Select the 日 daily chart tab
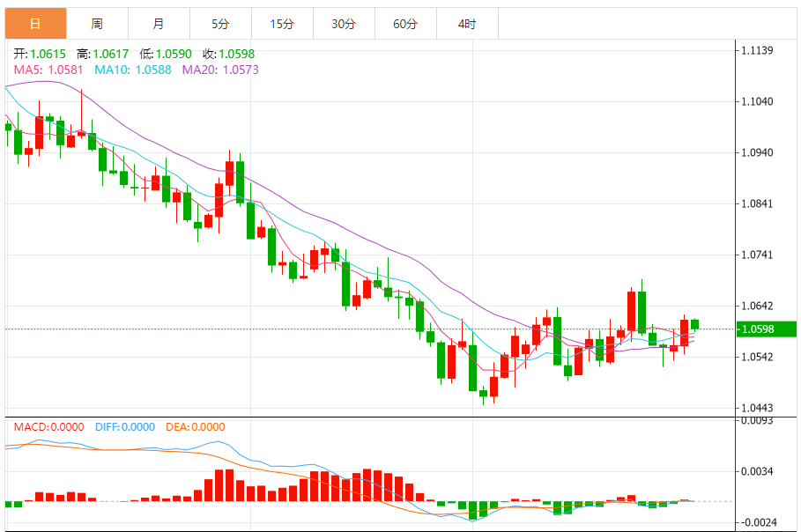801x532 pixels. (x=35, y=24)
